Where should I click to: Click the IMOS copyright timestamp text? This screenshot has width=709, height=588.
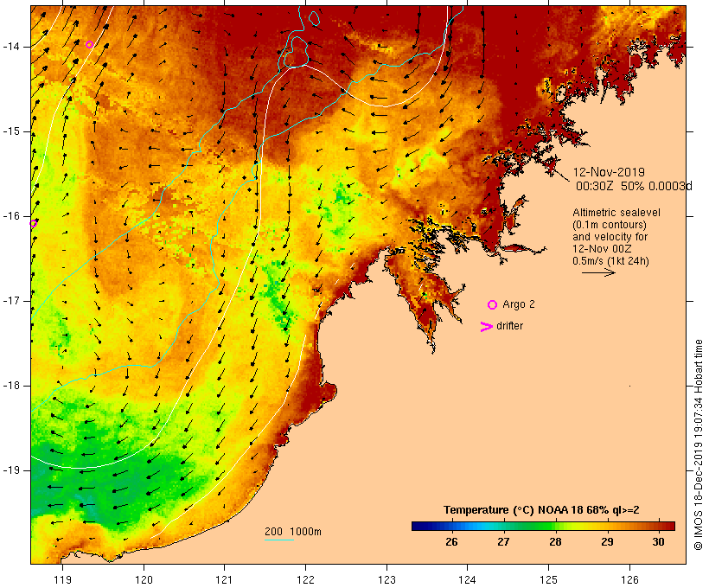click(x=699, y=444)
